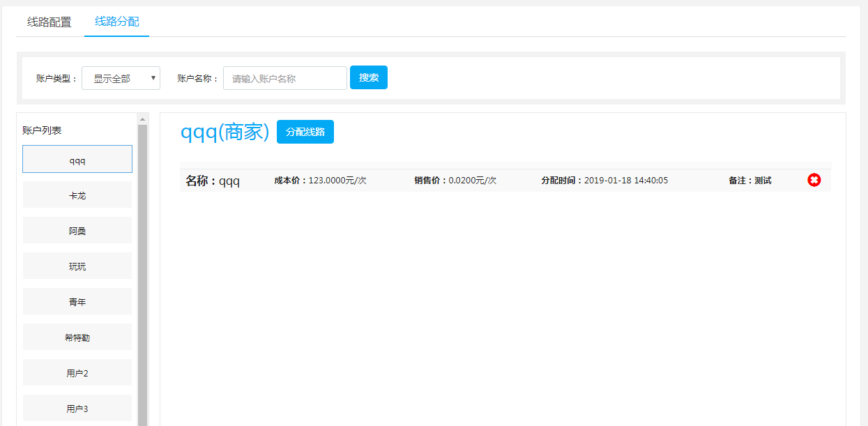This screenshot has height=426, width=868.
Task: Open the 用户3 account
Action: 77,408
